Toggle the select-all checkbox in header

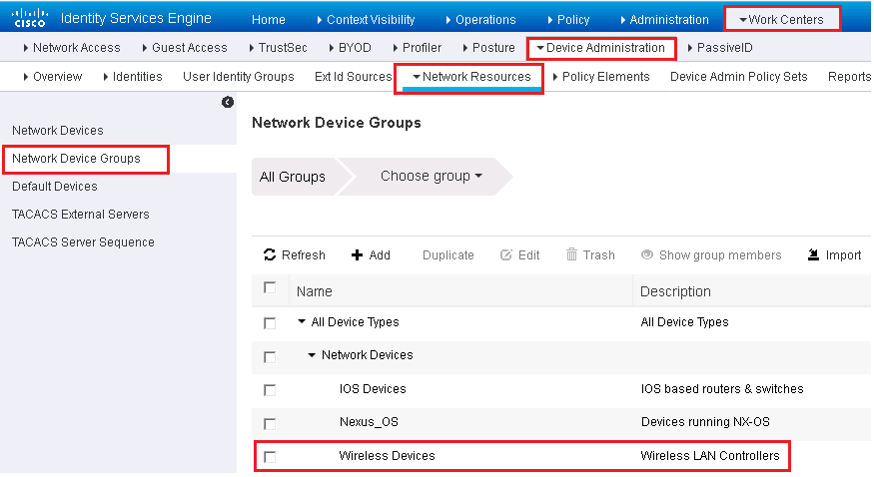(270, 288)
